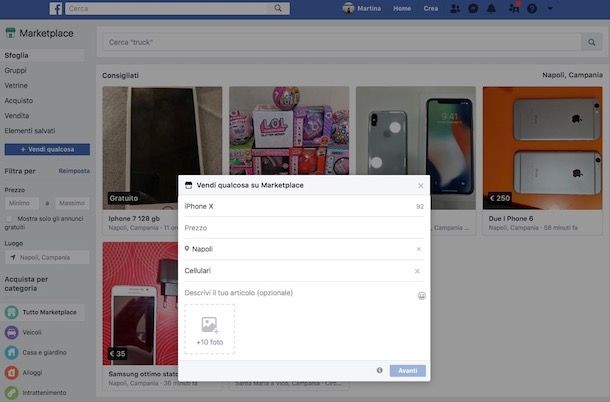This screenshot has height=402, width=610.
Task: Open Martina's profile avatar
Action: (x=348, y=8)
